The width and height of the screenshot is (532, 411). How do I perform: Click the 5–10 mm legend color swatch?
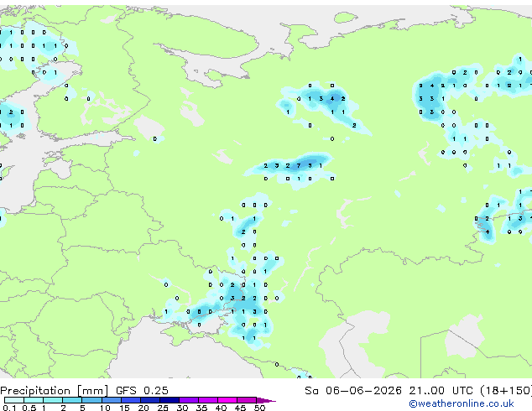click(x=91, y=400)
